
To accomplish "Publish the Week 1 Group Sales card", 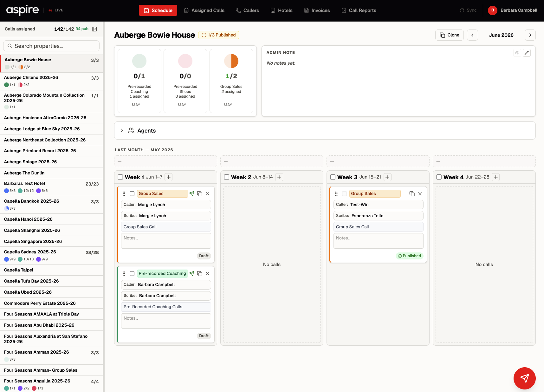I will tap(192, 194).
